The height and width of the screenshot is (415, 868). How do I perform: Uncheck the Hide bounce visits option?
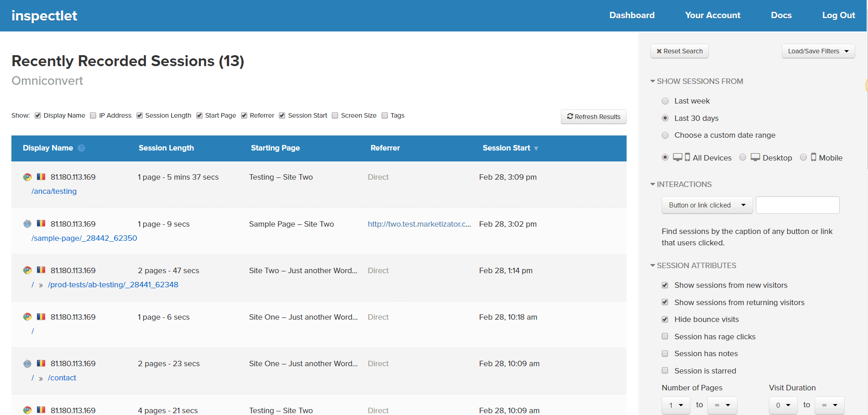pyautogui.click(x=665, y=319)
